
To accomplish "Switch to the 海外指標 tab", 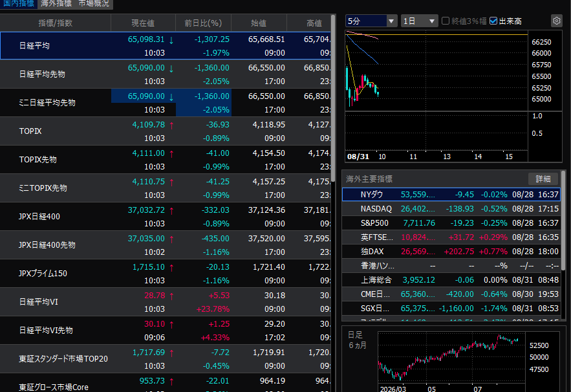I will (56, 4).
